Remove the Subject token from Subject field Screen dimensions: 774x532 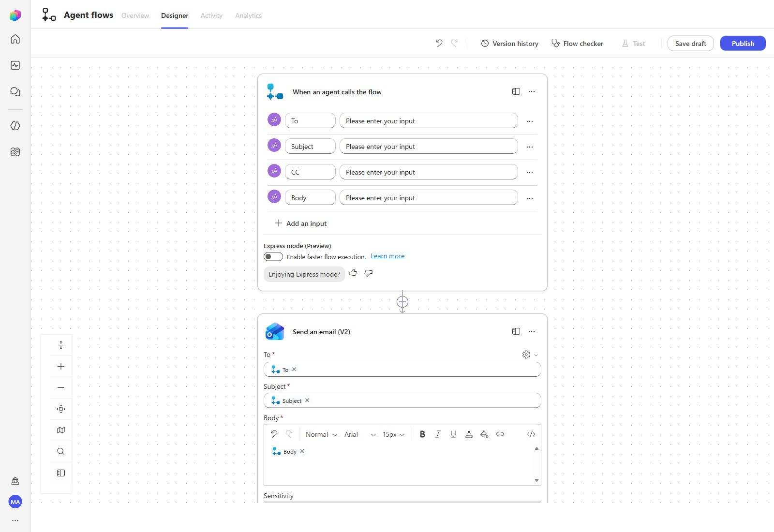tap(307, 400)
